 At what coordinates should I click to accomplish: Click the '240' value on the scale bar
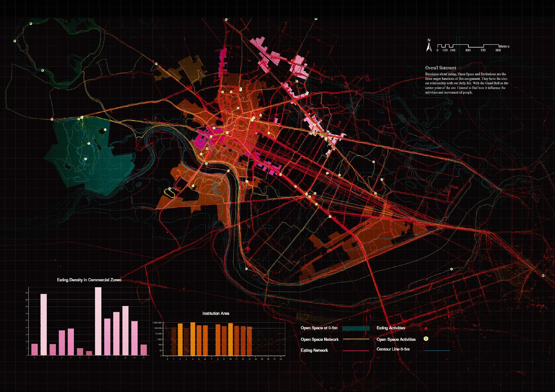453,50
